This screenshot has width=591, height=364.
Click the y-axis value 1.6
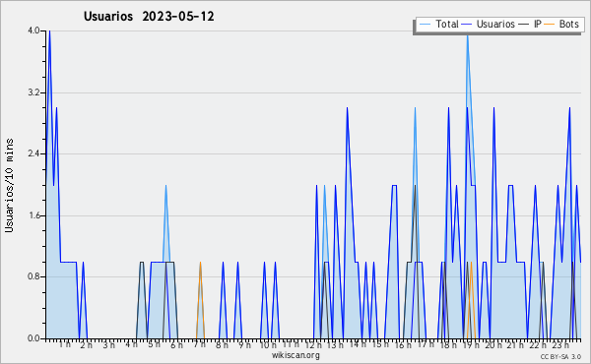click(33, 215)
